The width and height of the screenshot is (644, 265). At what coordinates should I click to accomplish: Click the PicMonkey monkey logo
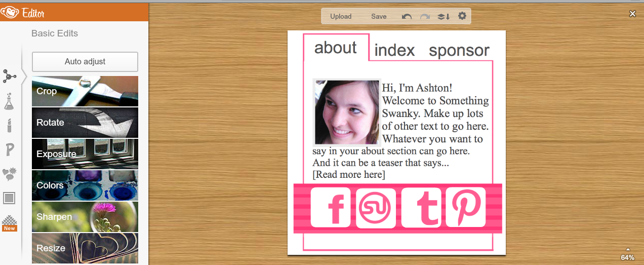click(10, 12)
